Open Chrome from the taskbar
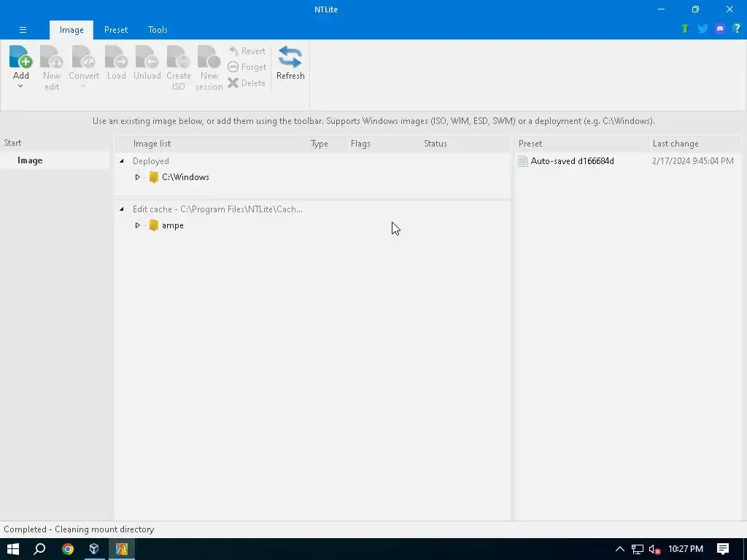Viewport: 747px width, 560px height. coord(68,549)
